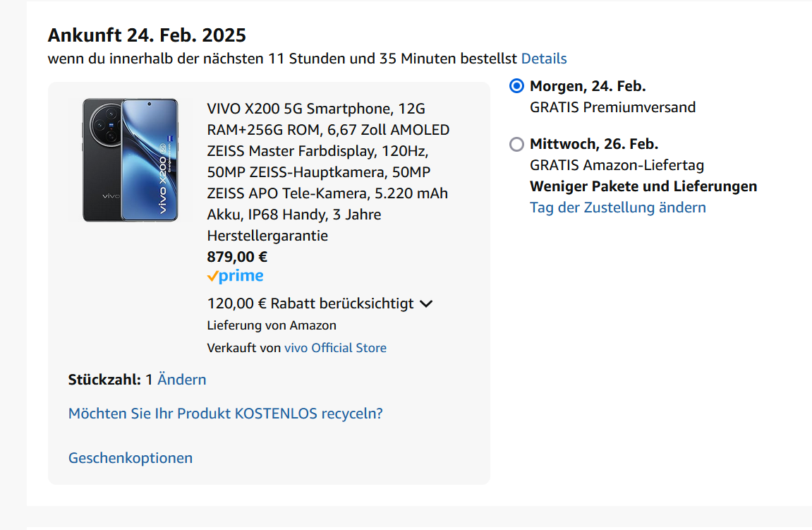Viewport: 812px width, 530px height.
Task: Open the KOSTENLOS recyceln product link
Action: pos(225,414)
